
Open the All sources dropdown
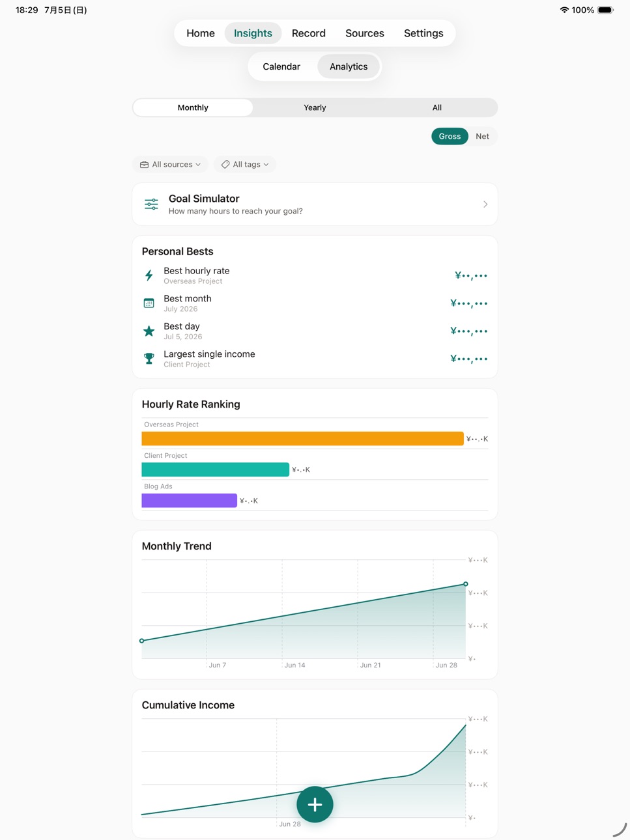[171, 165]
